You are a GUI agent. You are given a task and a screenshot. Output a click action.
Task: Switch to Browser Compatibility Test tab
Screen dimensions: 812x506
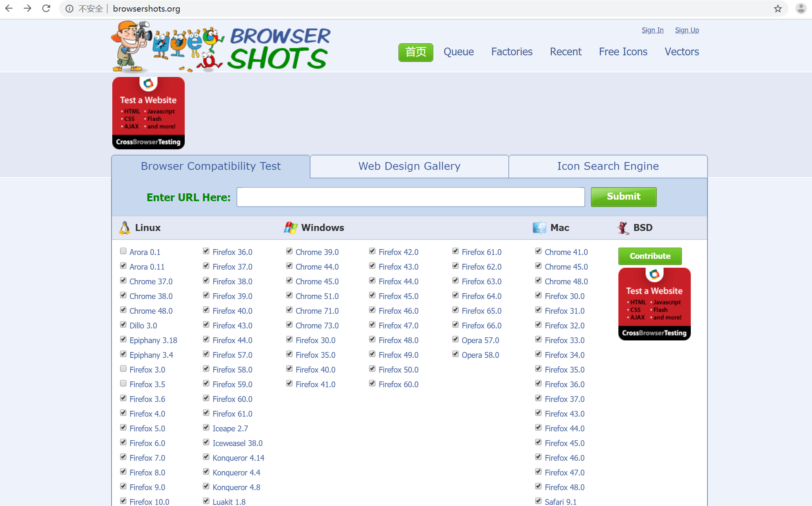[211, 166]
